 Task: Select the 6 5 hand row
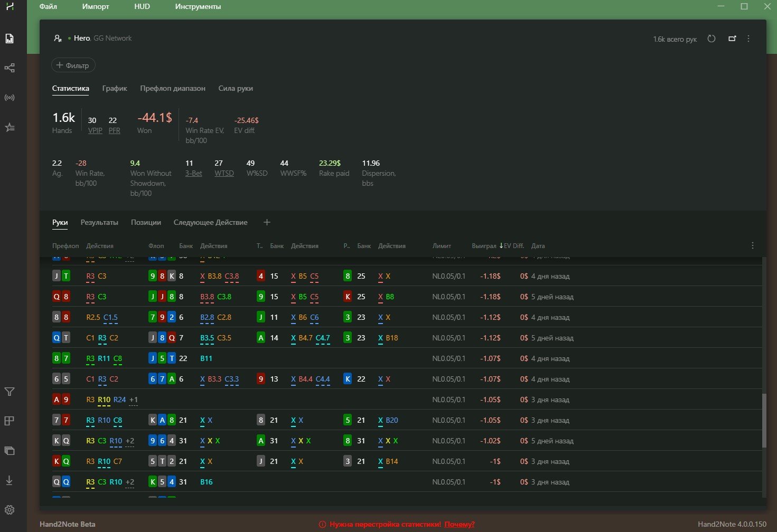(407, 379)
